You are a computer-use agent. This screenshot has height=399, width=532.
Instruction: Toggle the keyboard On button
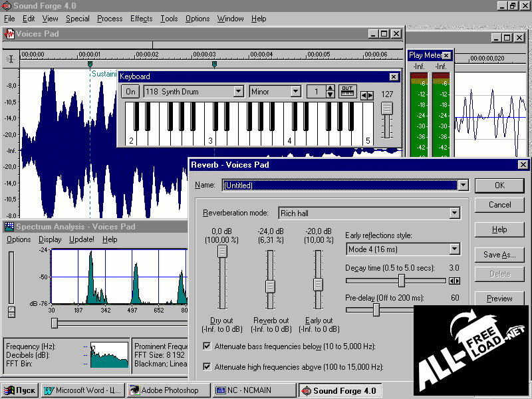[130, 92]
